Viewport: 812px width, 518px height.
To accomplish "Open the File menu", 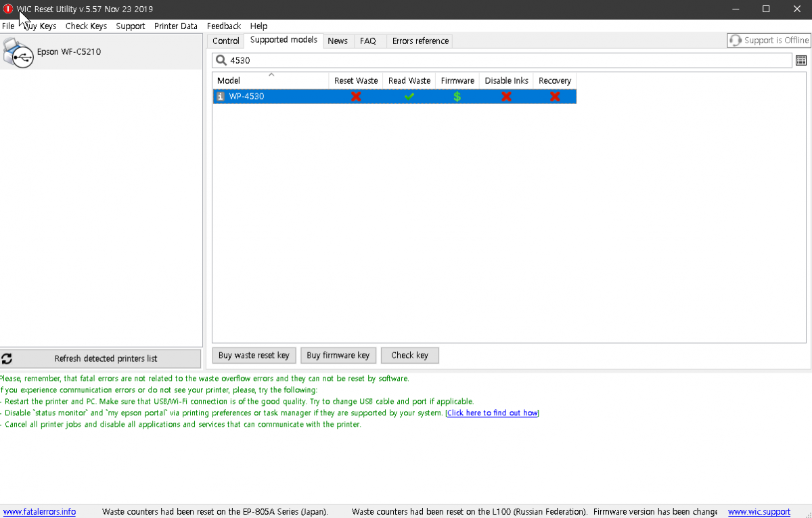I will pos(8,26).
